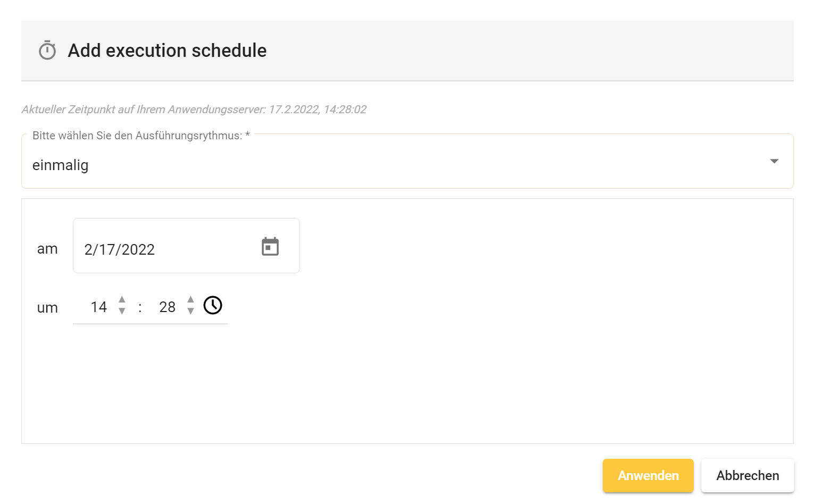Image resolution: width=814 pixels, height=504 pixels.
Task: Increase the hour with the up arrow
Action: pos(122,299)
